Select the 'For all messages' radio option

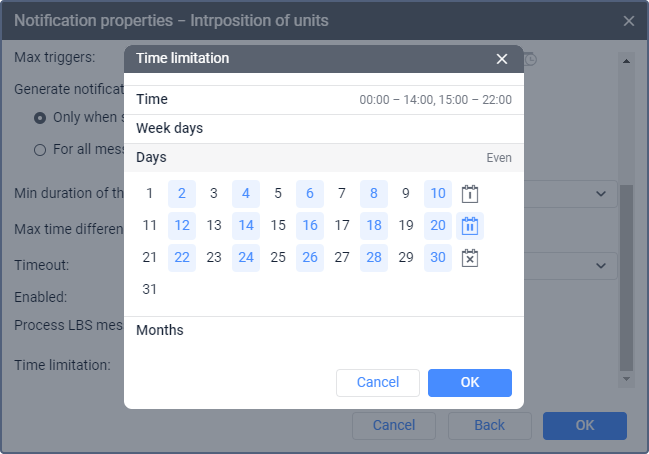(x=40, y=150)
